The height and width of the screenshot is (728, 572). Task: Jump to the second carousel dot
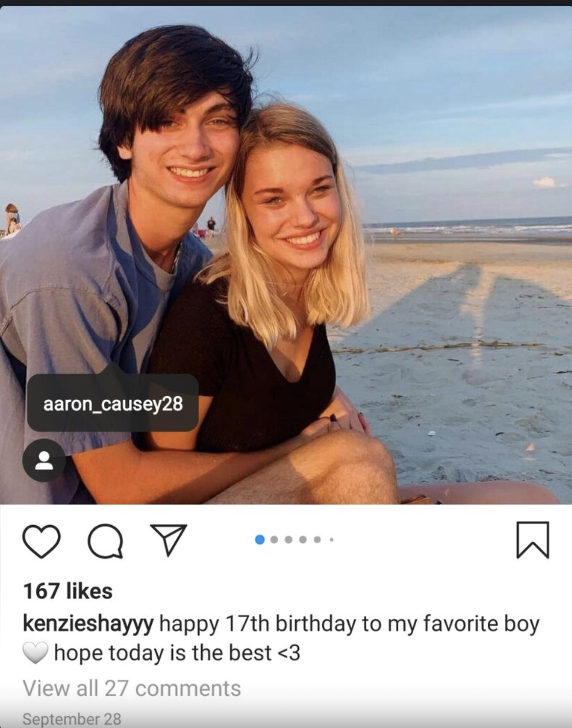pos(274,540)
